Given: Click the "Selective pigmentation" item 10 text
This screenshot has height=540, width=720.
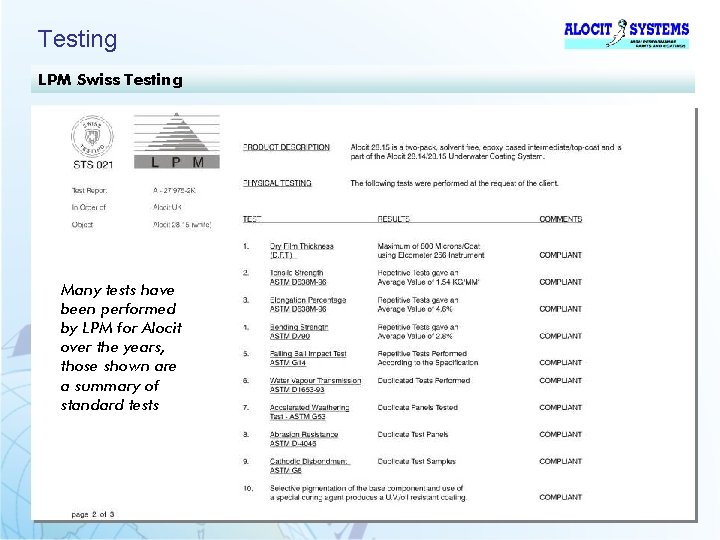Looking at the screenshot, I should (368, 493).
